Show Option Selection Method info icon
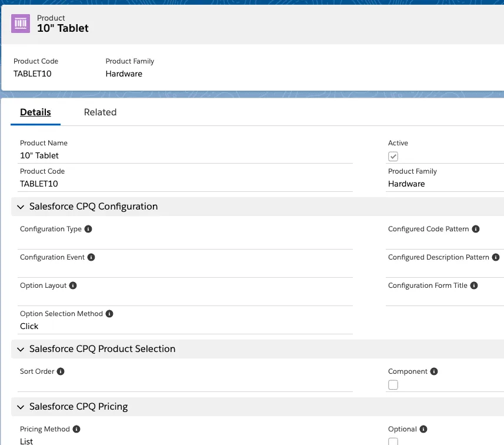This screenshot has height=445, width=504. tap(109, 314)
